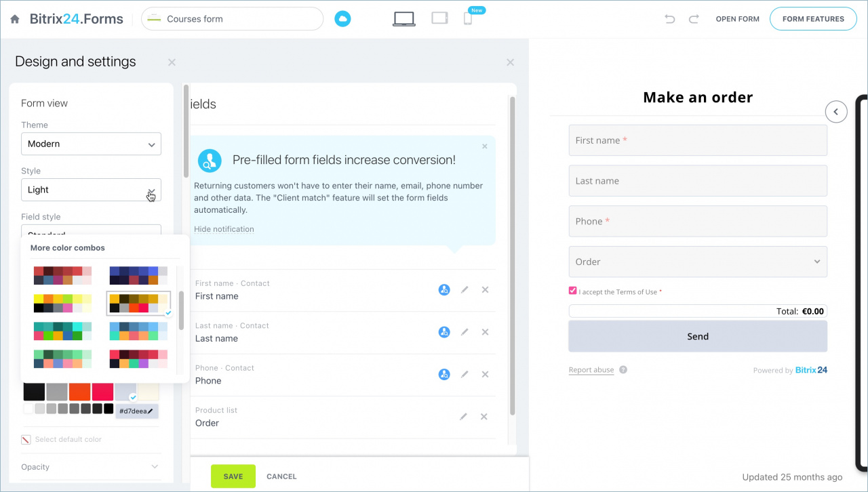
Task: Click the Hide notification link
Action: click(x=224, y=229)
